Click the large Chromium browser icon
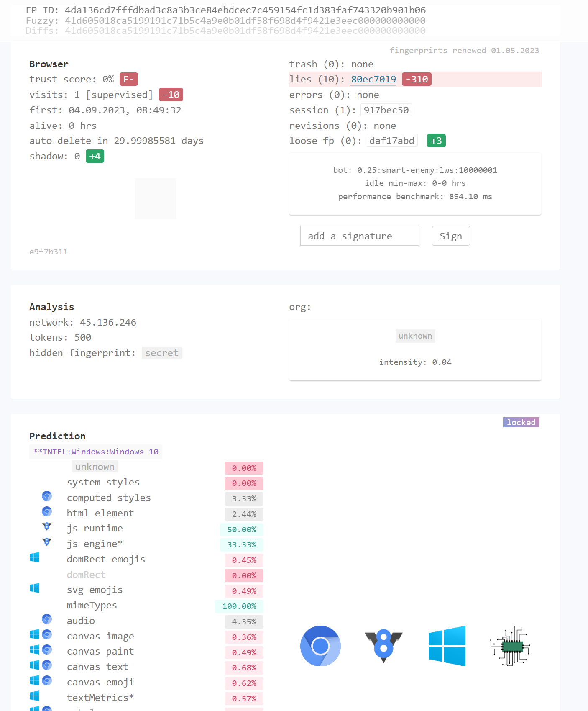Screen dimensions: 588x711 pyautogui.click(x=320, y=646)
